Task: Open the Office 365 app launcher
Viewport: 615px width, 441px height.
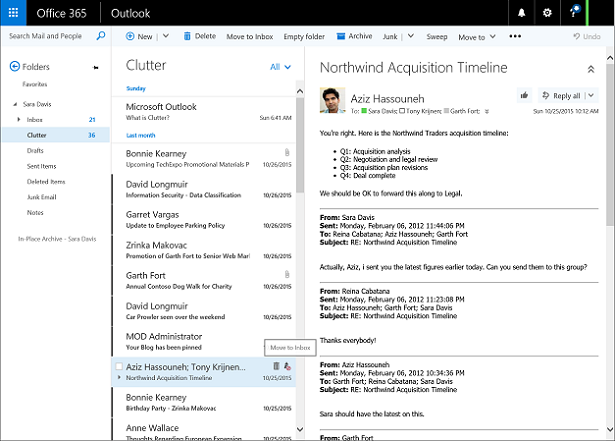Action: click(x=13, y=13)
